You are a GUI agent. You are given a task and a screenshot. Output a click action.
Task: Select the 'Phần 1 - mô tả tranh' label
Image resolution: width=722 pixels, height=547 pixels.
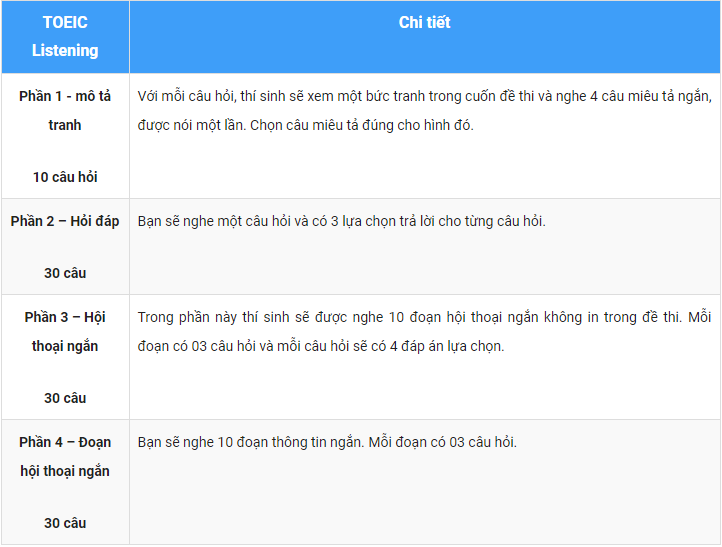[65, 111]
